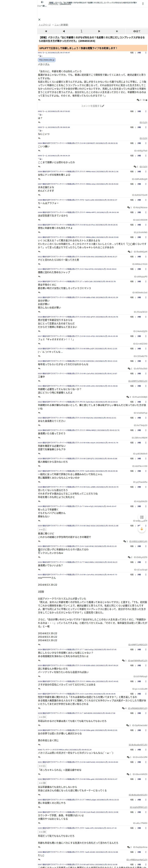Screen dimensions: 148x868
Task: View the 3 comments on post 0021
Action: (129, 397)
